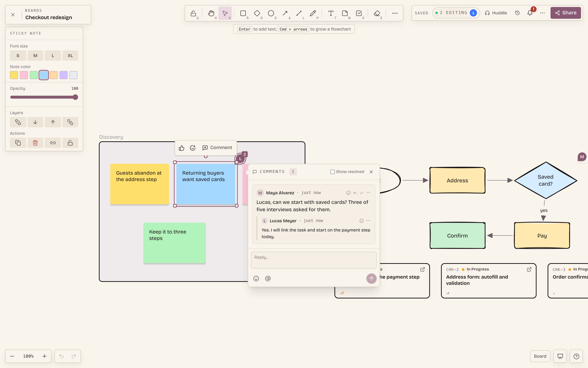Send the note backward one layer
The height and width of the screenshot is (368, 588).
pyautogui.click(x=35, y=122)
